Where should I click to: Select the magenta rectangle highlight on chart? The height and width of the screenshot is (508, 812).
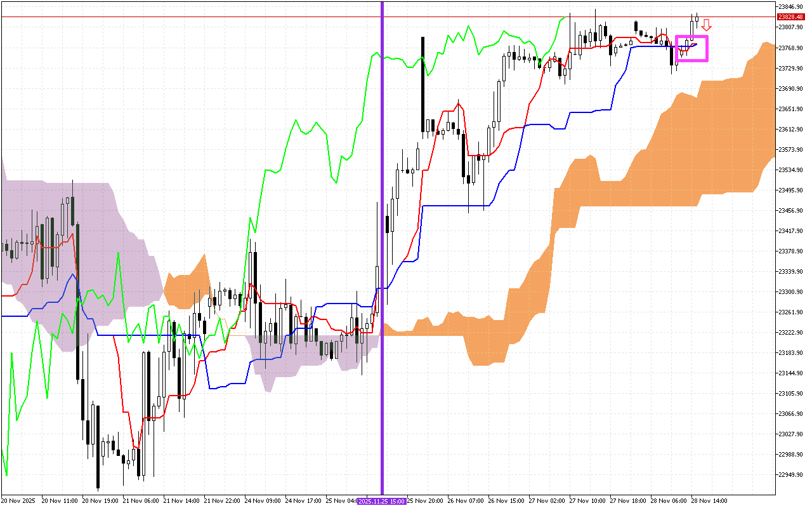(692, 48)
